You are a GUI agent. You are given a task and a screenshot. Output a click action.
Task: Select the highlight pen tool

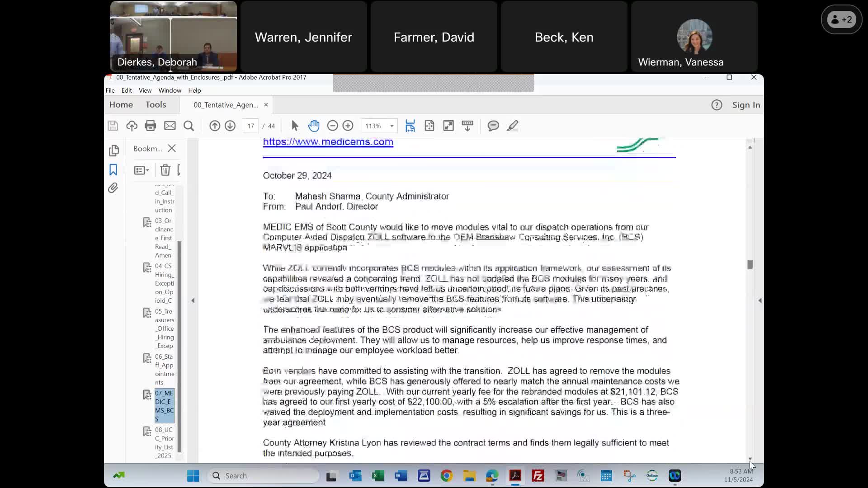click(x=512, y=126)
